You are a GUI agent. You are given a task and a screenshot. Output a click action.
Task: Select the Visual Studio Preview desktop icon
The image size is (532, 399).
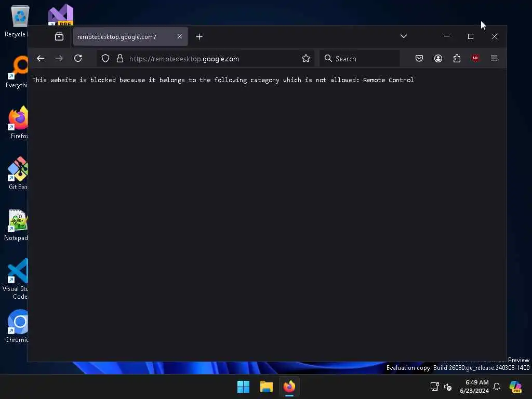(61, 16)
